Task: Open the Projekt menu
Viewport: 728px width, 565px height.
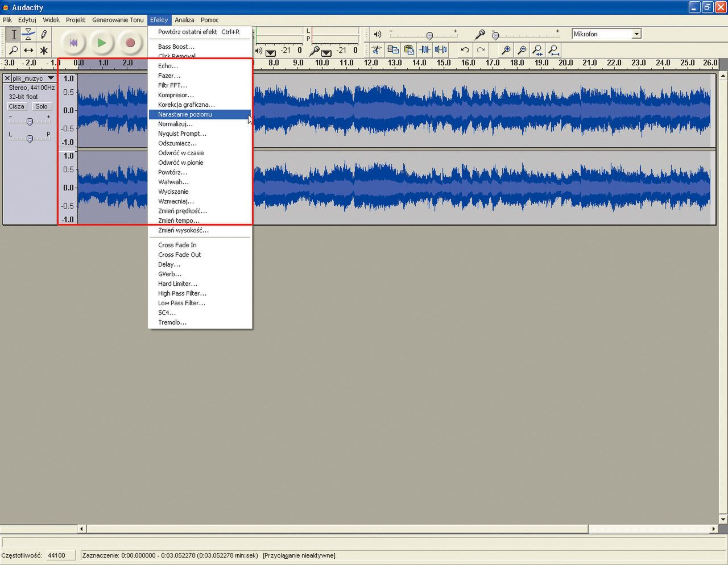Action: [76, 20]
